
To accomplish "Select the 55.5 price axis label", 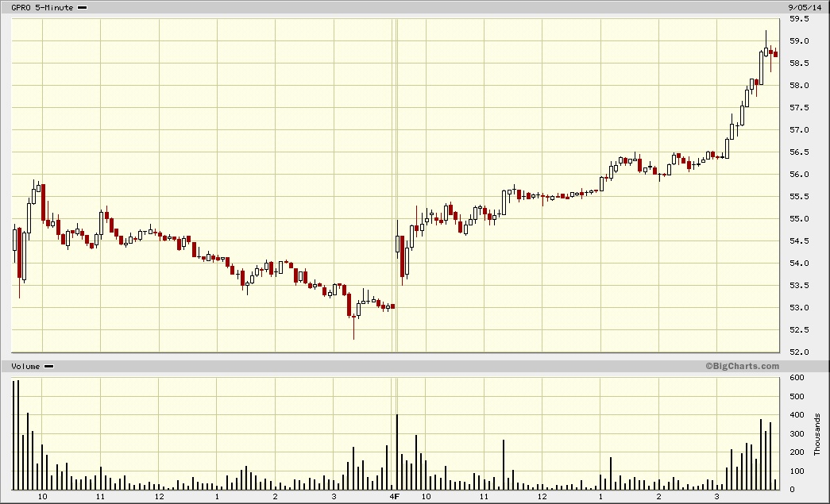I will click(x=798, y=197).
